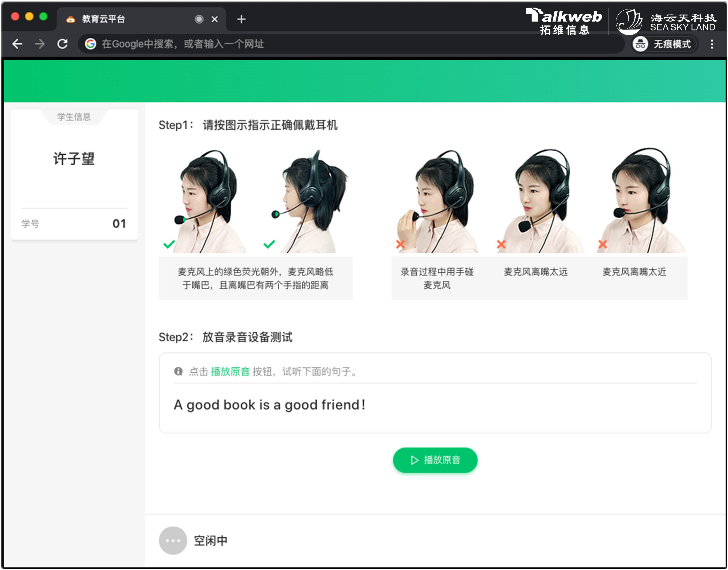Screen dimensions: 728x570
Task: Reload the page with refresh icon
Action: (x=62, y=44)
